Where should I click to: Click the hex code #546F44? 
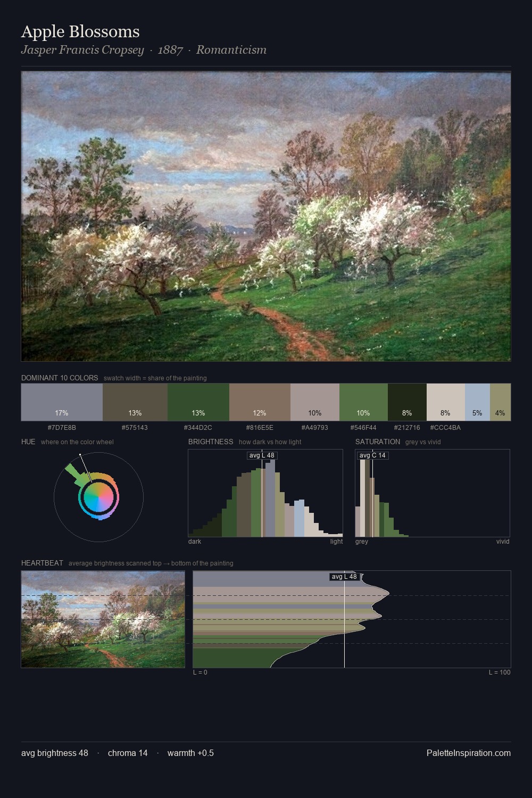tap(363, 427)
